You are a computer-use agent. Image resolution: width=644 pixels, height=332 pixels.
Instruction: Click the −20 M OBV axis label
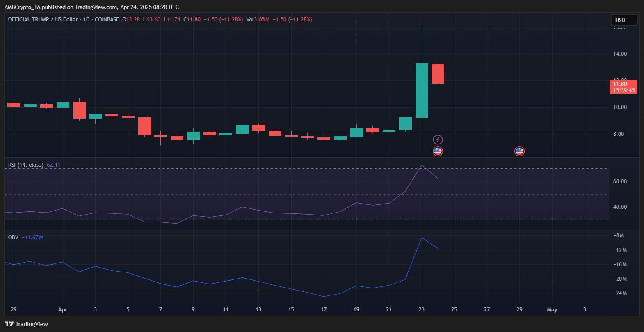click(x=620, y=279)
